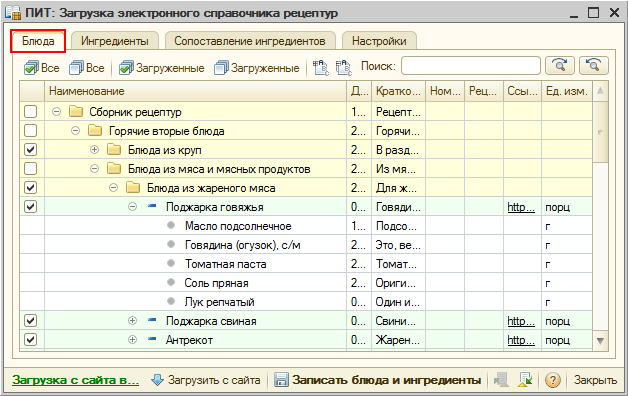Check loaded items (checked Загруженные)
This screenshot has width=628, height=396.
(126, 68)
